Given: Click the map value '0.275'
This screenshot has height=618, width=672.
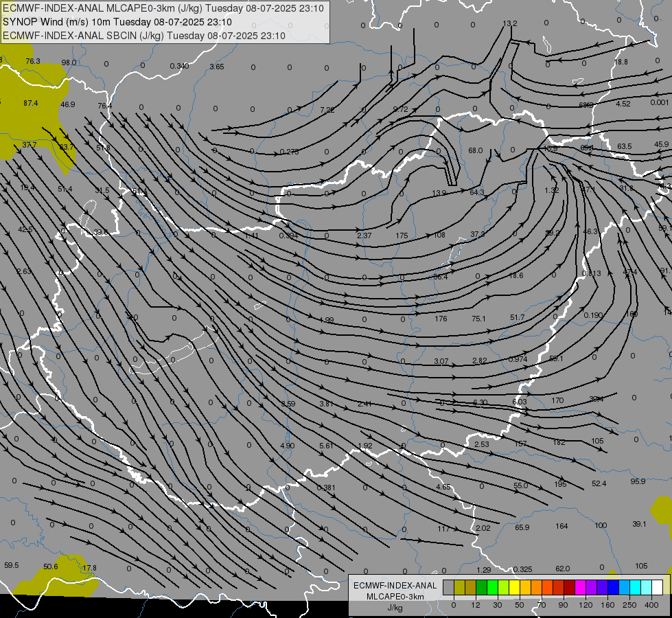Looking at the screenshot, I should [x=289, y=152].
